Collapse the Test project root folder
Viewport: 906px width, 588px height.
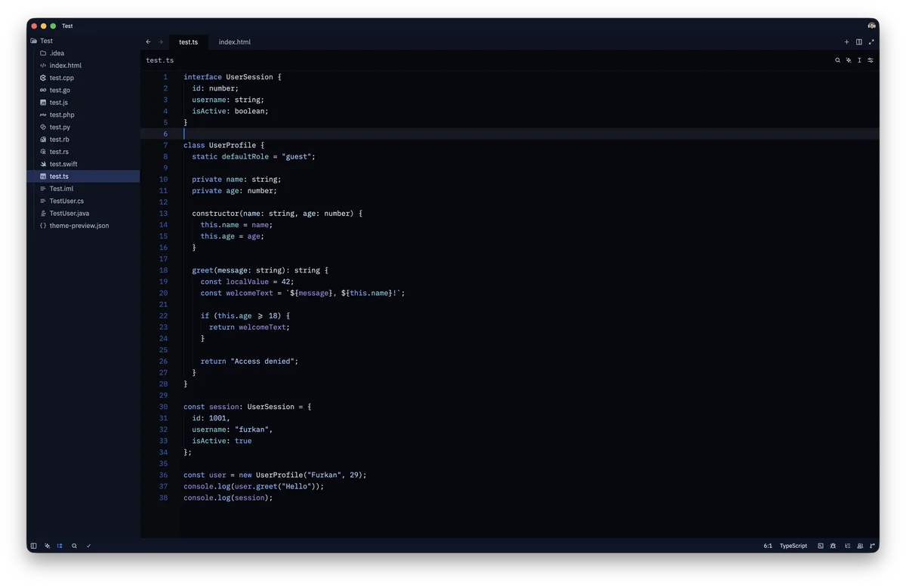click(83, 41)
